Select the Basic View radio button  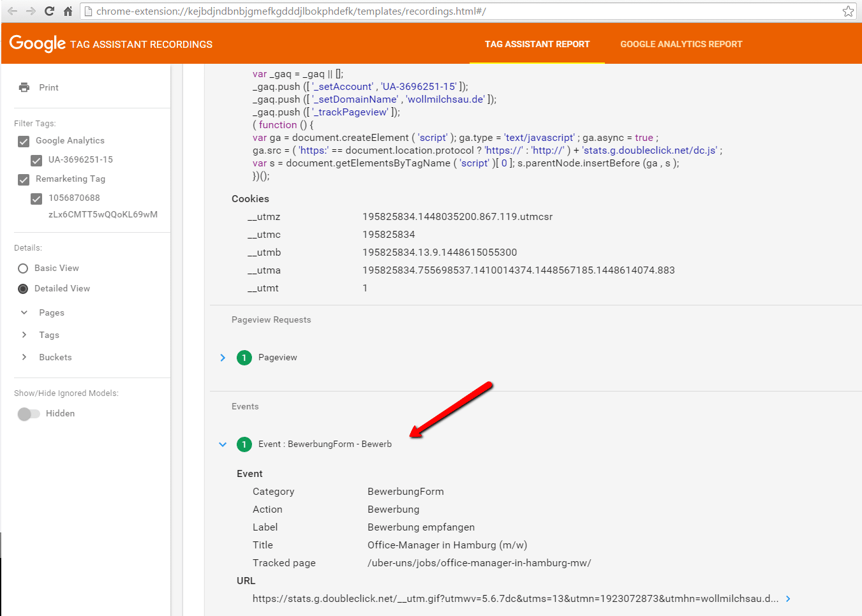click(23, 268)
